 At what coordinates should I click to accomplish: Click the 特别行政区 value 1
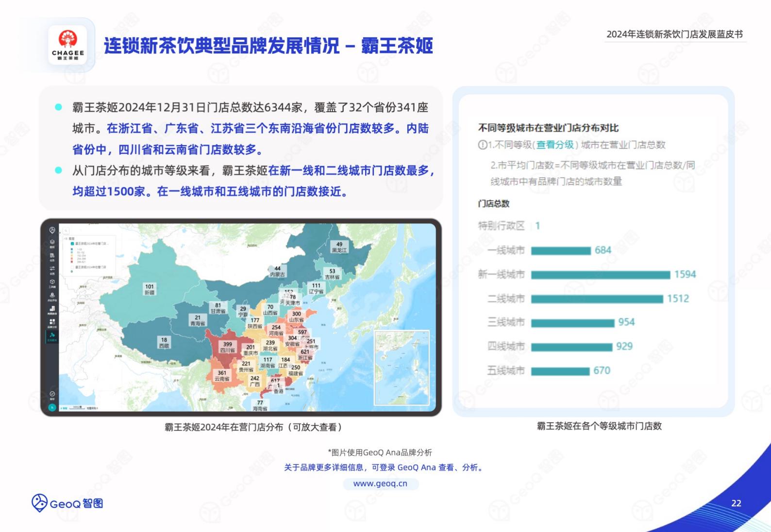pyautogui.click(x=537, y=226)
